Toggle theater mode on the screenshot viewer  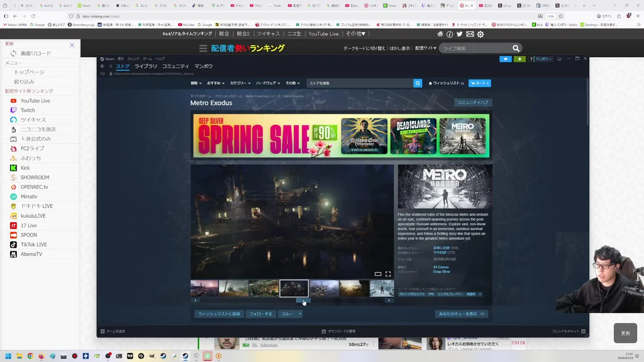[378, 274]
